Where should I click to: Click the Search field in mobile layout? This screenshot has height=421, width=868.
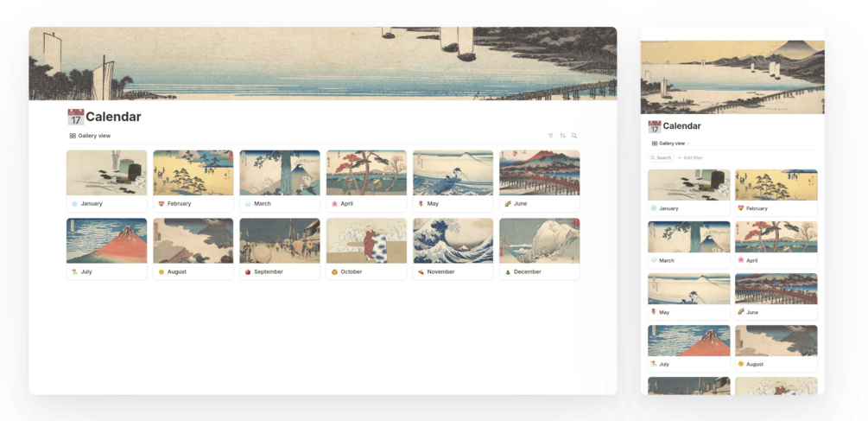point(661,158)
